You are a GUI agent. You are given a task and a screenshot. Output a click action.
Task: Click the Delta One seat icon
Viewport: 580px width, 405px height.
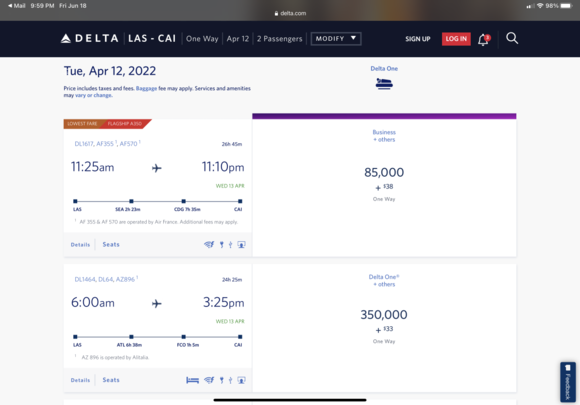click(x=384, y=84)
